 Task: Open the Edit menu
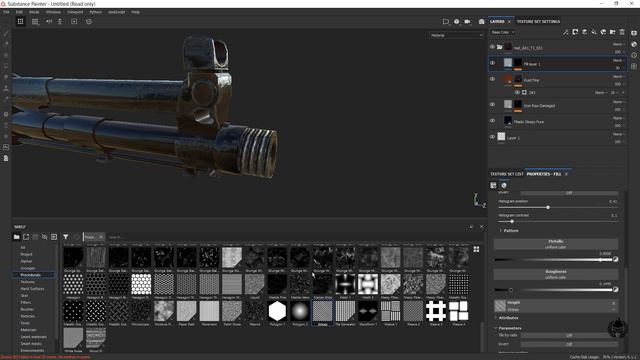coord(19,12)
